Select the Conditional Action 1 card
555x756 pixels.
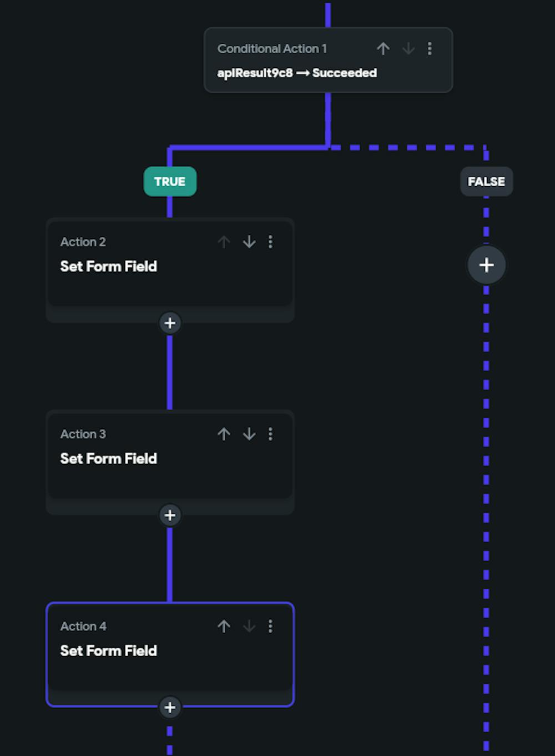[x=328, y=60]
